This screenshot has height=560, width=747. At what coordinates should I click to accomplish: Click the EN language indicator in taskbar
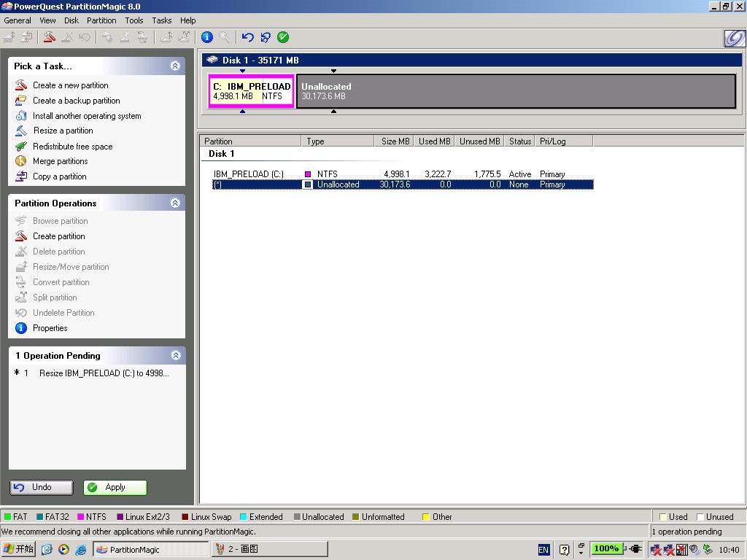(x=543, y=550)
